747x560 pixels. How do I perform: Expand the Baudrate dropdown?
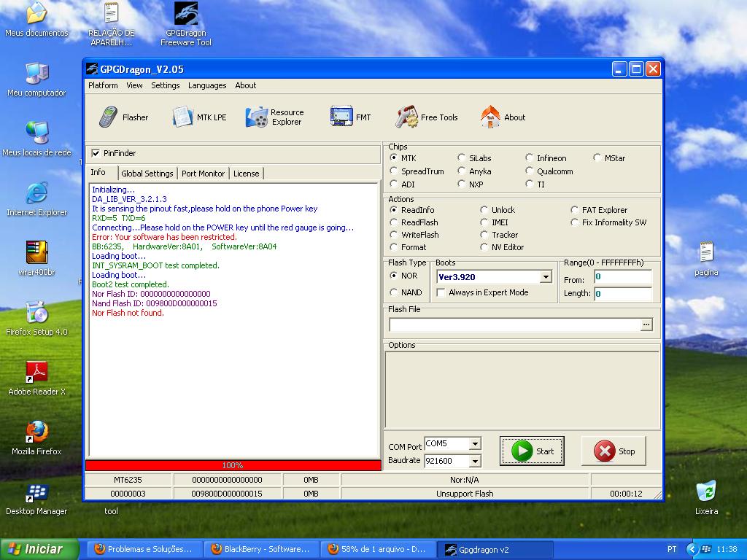[474, 461]
